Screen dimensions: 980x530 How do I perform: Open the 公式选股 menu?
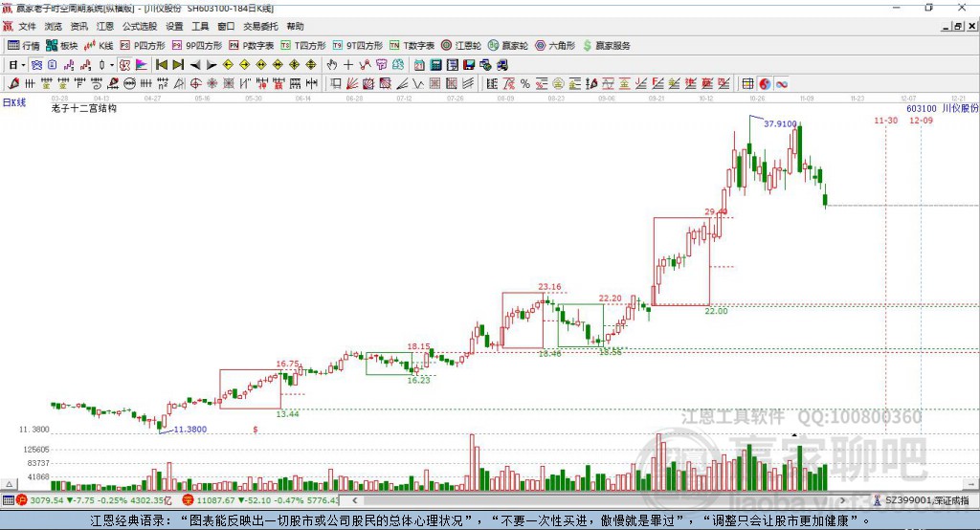pos(140,26)
